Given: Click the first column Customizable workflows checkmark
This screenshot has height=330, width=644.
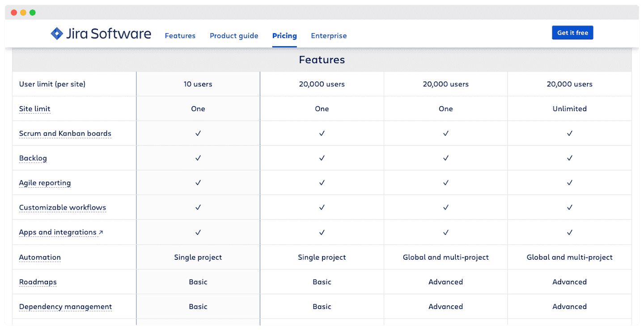Looking at the screenshot, I should click(x=198, y=207).
